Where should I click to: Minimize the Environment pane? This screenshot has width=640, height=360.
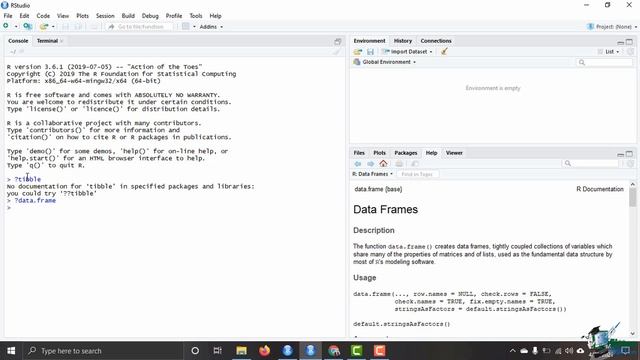[620, 42]
